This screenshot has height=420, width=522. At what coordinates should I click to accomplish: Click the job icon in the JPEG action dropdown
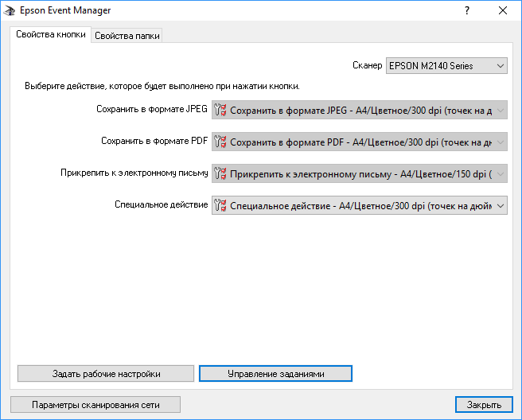[221, 111]
